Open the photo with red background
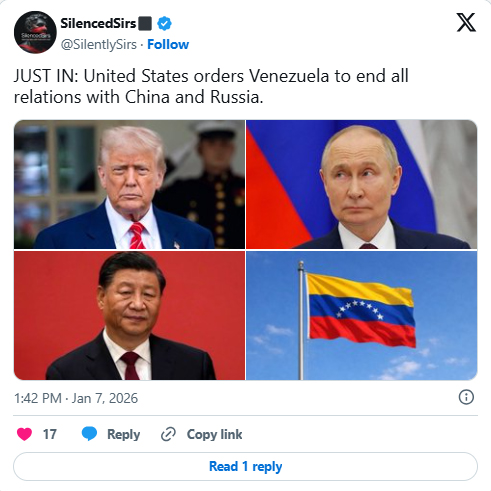 coord(129,315)
